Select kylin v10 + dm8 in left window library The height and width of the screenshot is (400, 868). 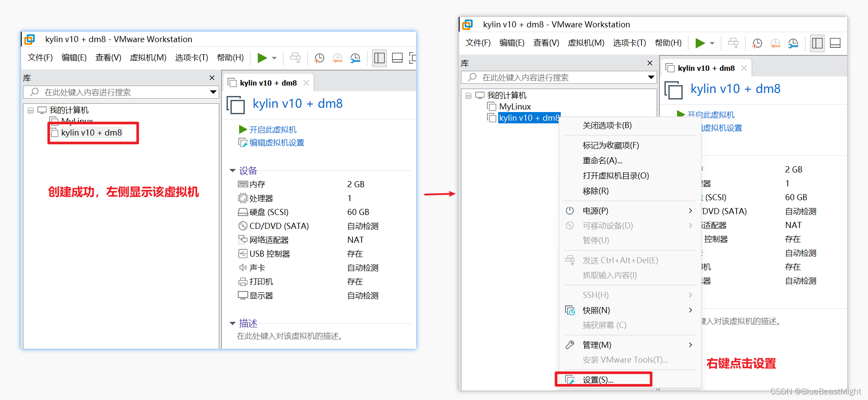point(92,133)
